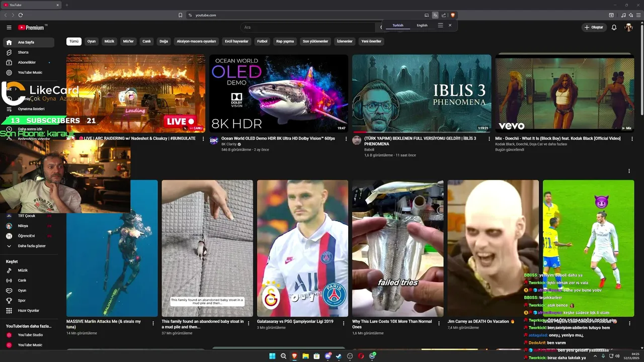Open translate popup options menu

pos(440,25)
